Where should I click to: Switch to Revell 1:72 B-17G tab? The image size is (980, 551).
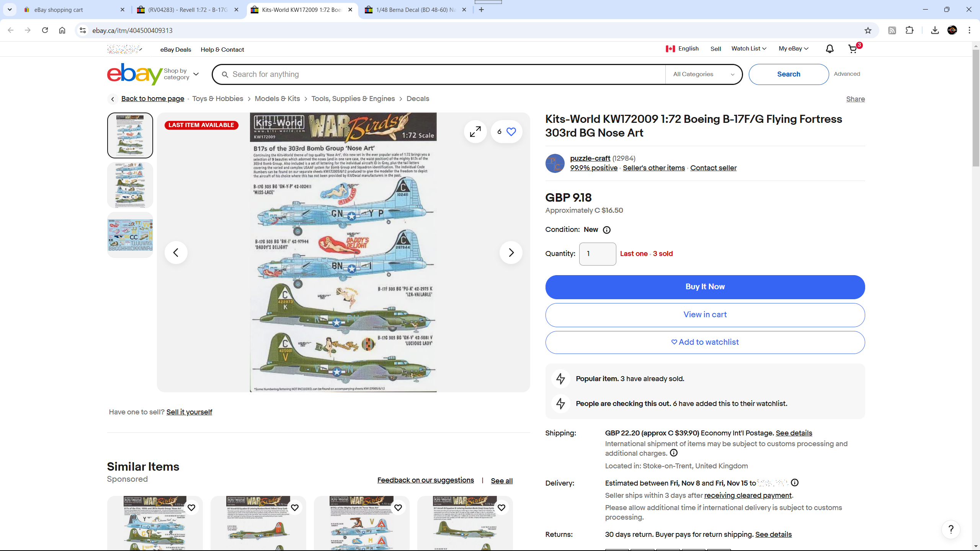[188, 10]
